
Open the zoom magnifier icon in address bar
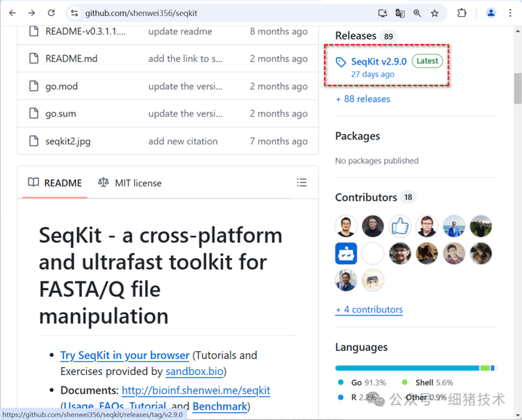(x=418, y=13)
